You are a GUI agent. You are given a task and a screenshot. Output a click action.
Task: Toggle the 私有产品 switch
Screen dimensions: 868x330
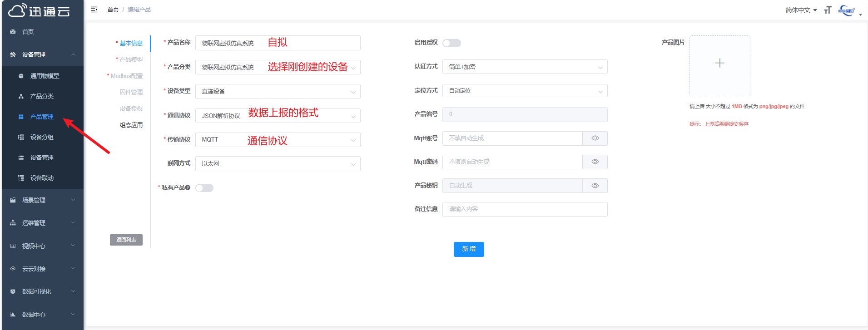[204, 188]
